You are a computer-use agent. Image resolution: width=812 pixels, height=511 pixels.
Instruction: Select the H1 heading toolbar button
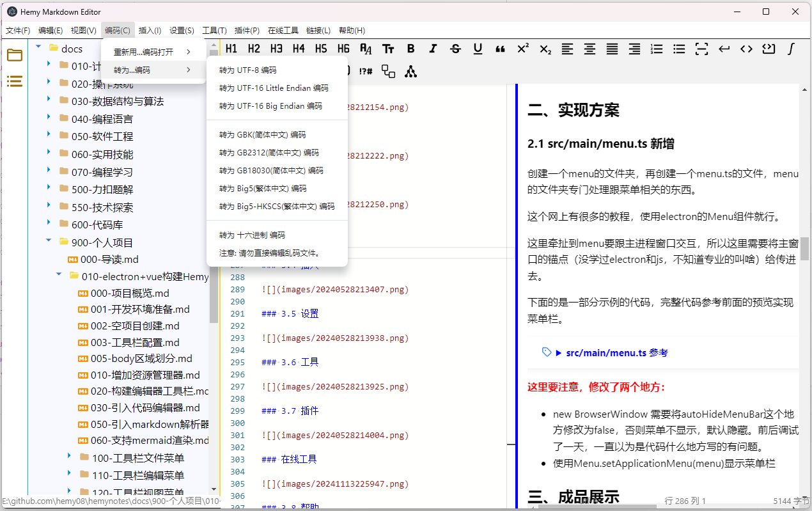click(x=231, y=49)
